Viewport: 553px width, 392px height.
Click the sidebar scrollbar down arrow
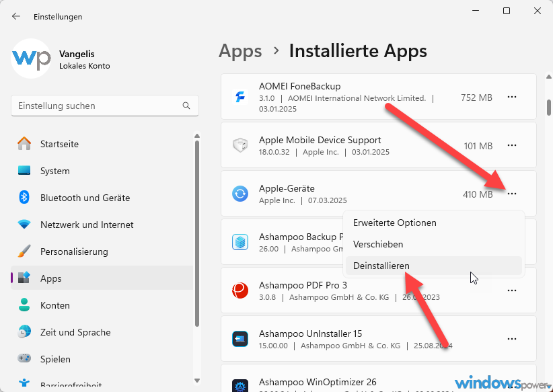coord(197,381)
